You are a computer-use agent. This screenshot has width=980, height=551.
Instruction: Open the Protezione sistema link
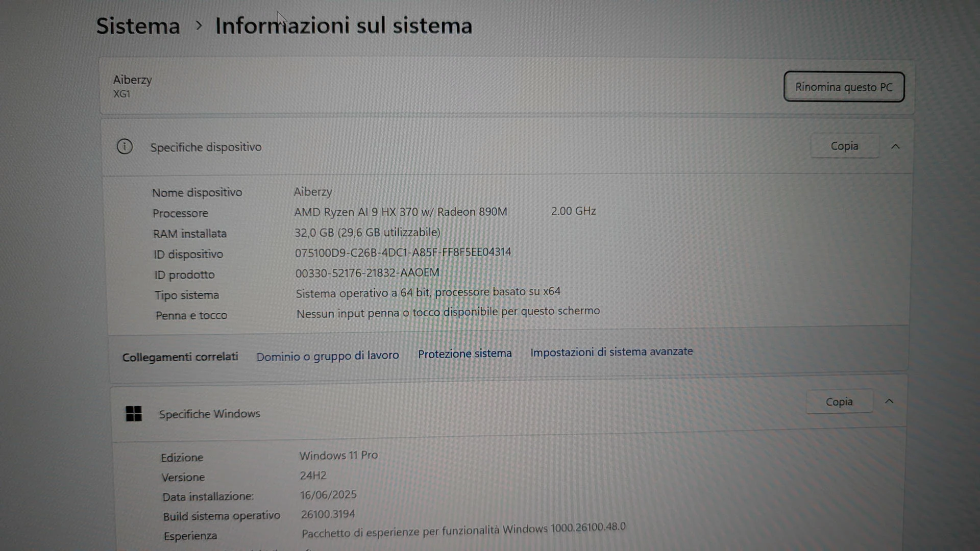(464, 354)
